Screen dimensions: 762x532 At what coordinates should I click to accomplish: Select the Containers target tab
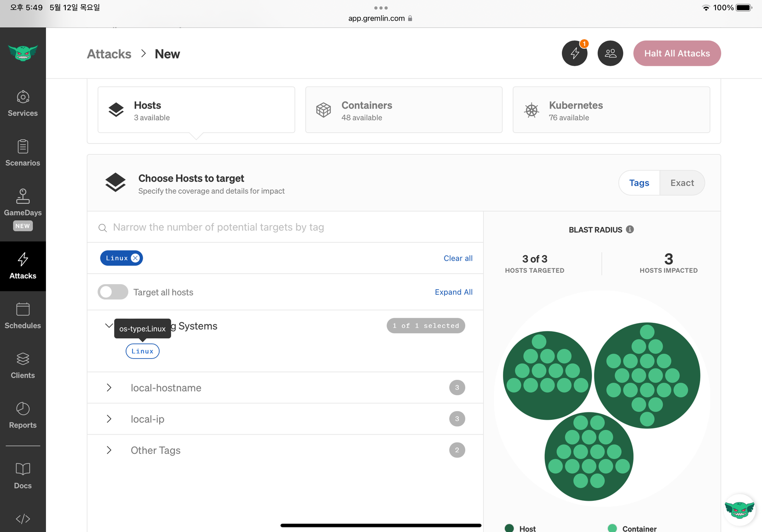coord(404,110)
